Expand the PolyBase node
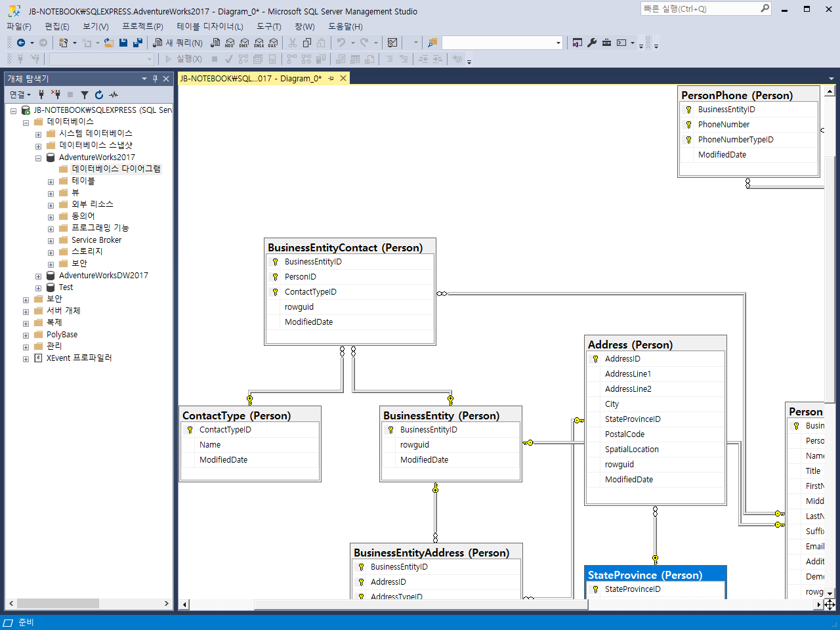 point(26,335)
